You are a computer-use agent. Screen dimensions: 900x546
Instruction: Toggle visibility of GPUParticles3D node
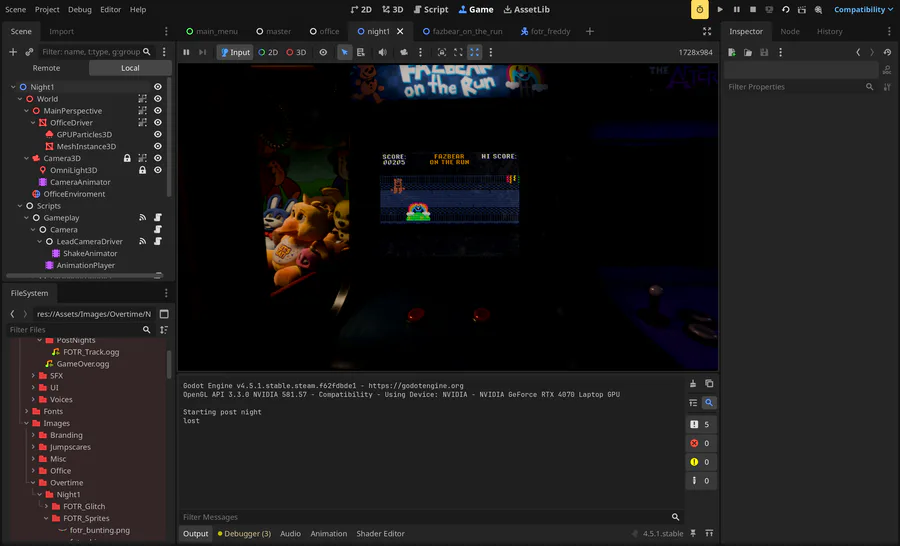(157, 134)
